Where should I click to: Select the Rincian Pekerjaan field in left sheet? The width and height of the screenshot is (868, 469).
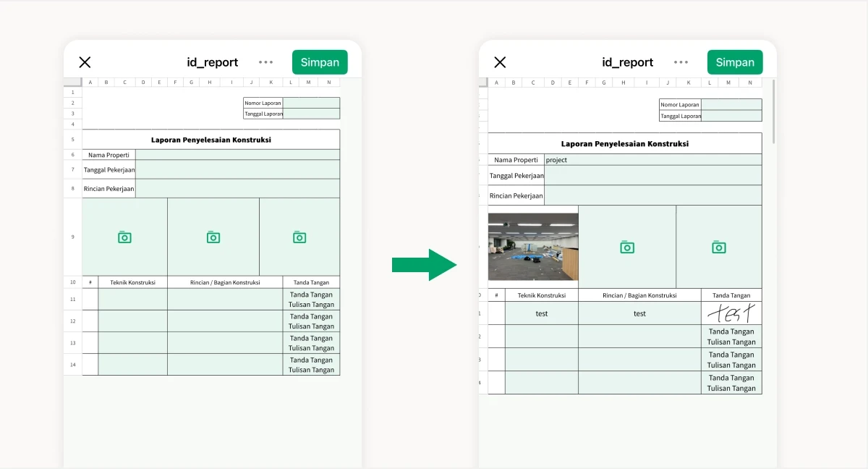click(x=237, y=189)
